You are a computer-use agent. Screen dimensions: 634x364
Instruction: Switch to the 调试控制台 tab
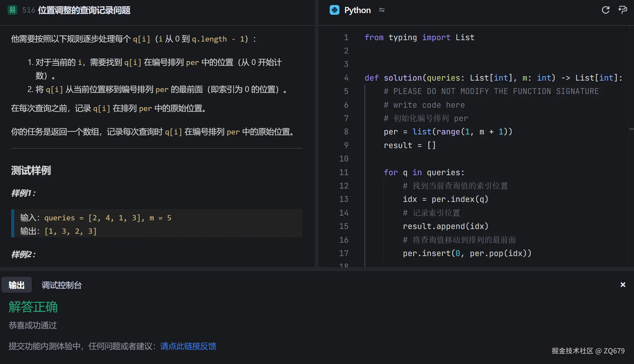click(61, 285)
